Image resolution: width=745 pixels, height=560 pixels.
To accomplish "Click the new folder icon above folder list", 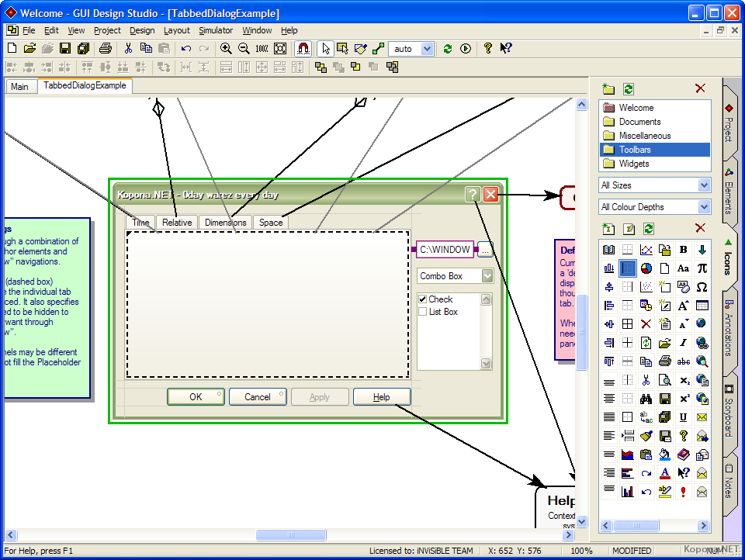I will coord(608,89).
